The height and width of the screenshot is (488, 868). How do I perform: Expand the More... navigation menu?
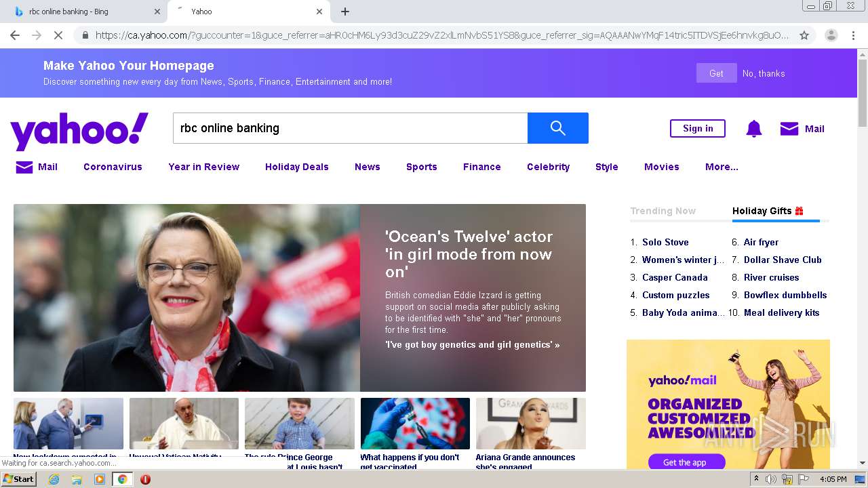click(722, 167)
